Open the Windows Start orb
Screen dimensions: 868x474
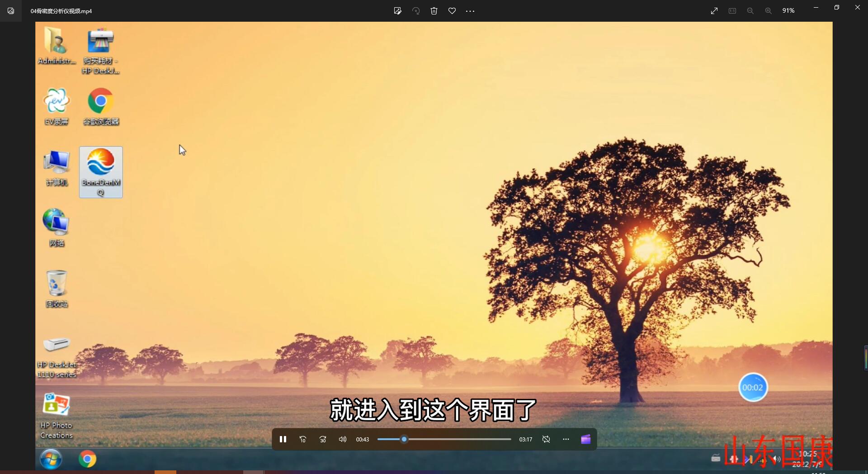51,459
